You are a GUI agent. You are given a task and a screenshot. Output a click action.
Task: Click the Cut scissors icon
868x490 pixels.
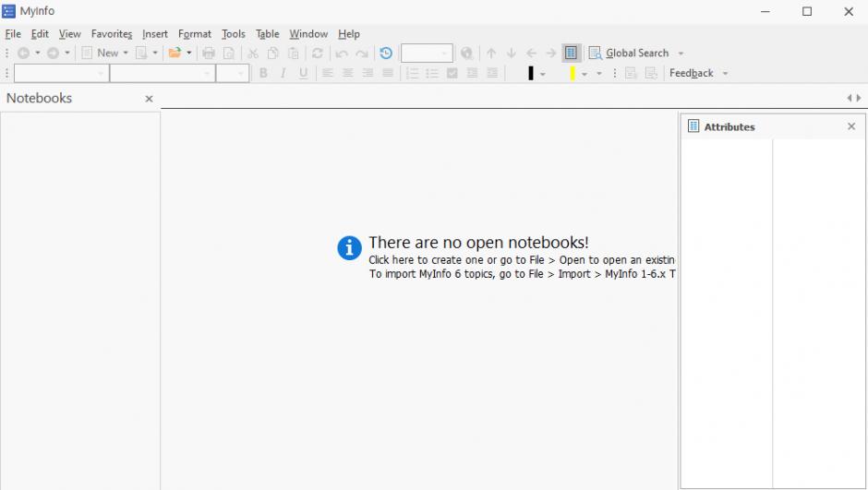[x=253, y=54]
